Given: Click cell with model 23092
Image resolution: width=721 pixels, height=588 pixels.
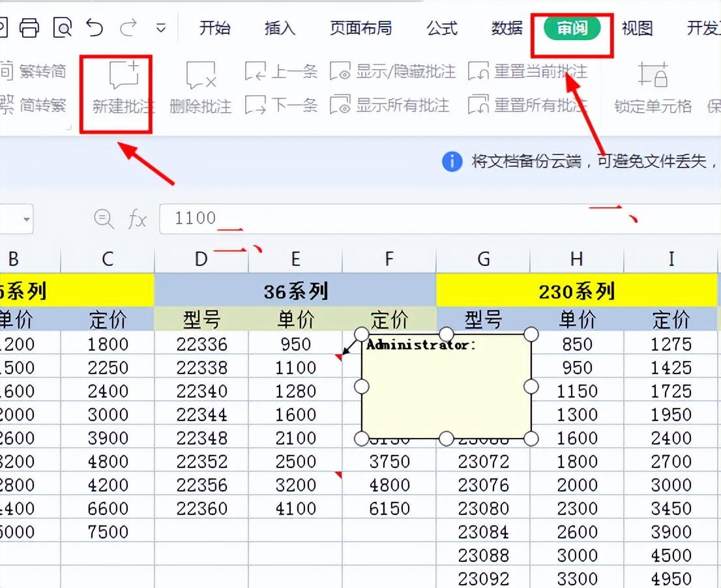Looking at the screenshot, I should [x=483, y=578].
